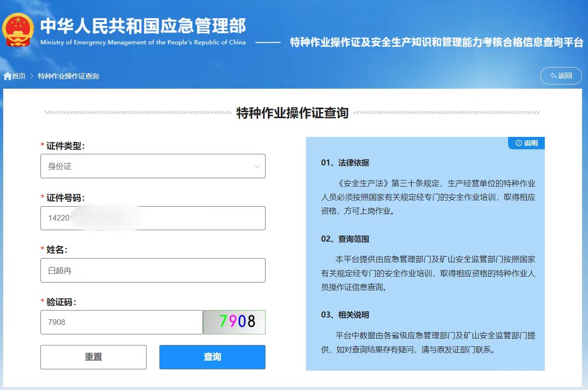
Task: Click 特种作业操作证查询 breadcrumb item
Action: click(68, 76)
